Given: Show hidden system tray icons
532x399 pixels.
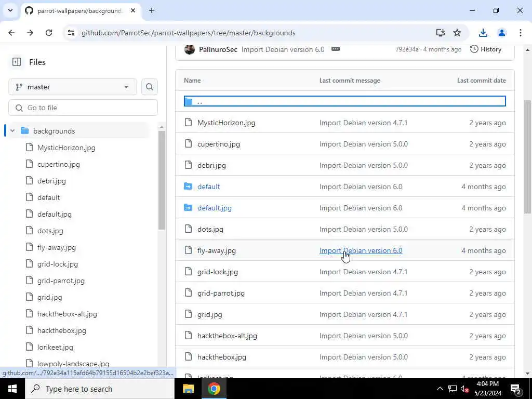Looking at the screenshot, I should (440, 389).
